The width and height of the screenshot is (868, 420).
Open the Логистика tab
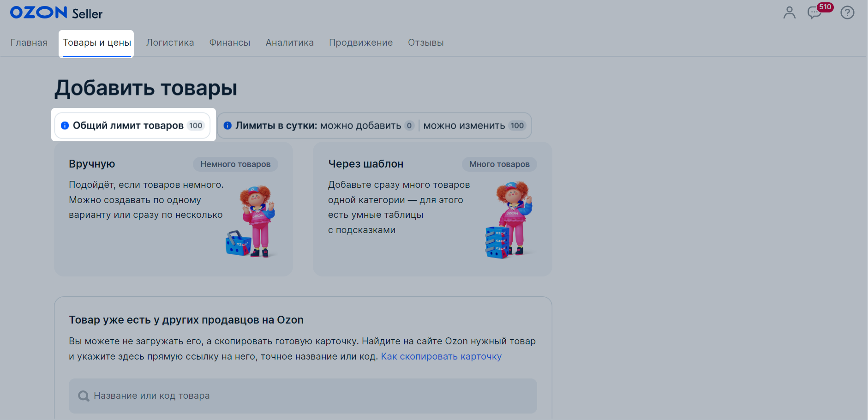(170, 42)
